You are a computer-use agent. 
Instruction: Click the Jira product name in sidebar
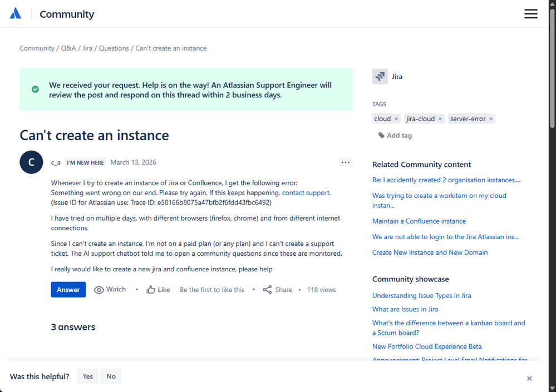[397, 77]
